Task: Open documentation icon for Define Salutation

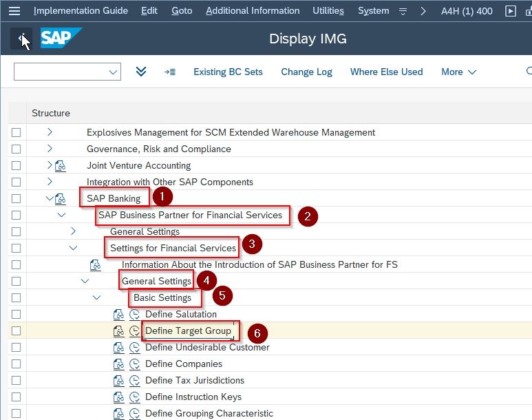Action: 119,315
